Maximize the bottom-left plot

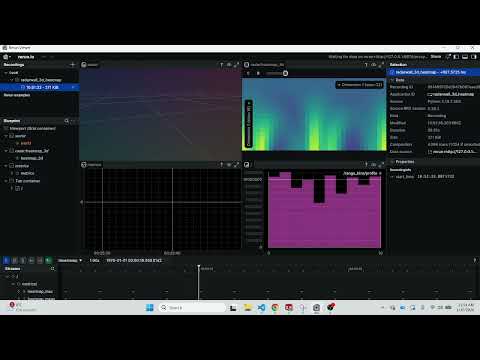point(236,165)
